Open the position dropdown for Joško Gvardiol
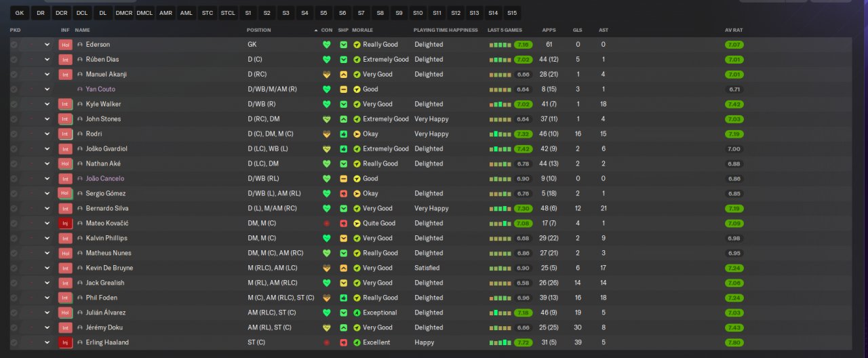The height and width of the screenshot is (358, 868). [x=47, y=149]
